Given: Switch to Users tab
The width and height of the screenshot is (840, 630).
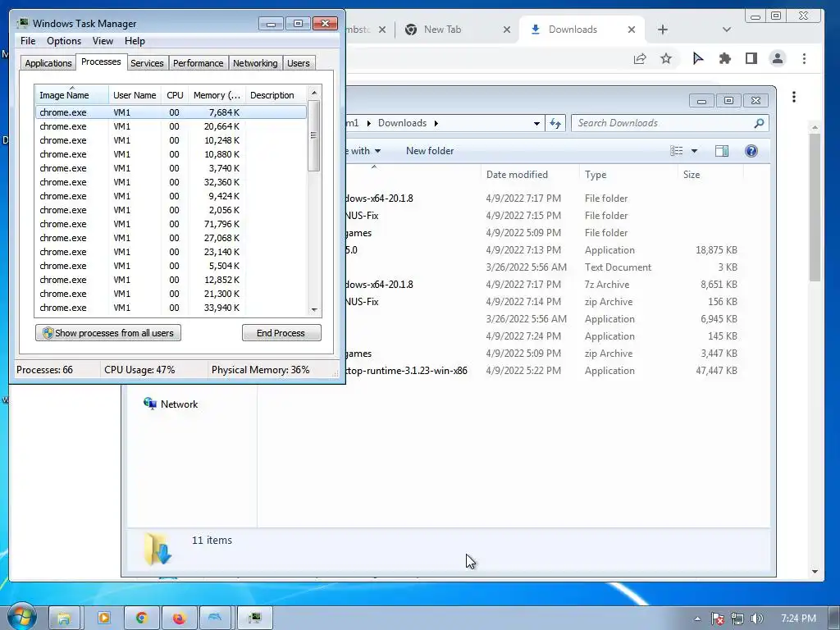Looking at the screenshot, I should click(299, 63).
